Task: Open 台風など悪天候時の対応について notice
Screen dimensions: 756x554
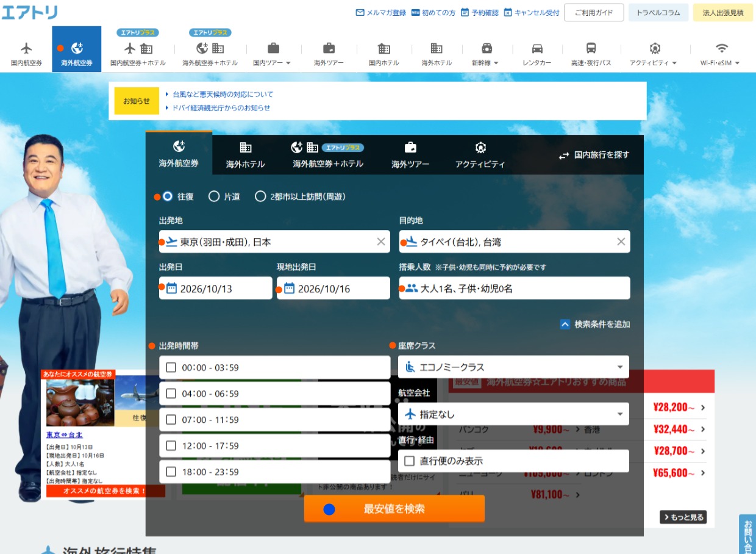Action: pyautogui.click(x=223, y=95)
